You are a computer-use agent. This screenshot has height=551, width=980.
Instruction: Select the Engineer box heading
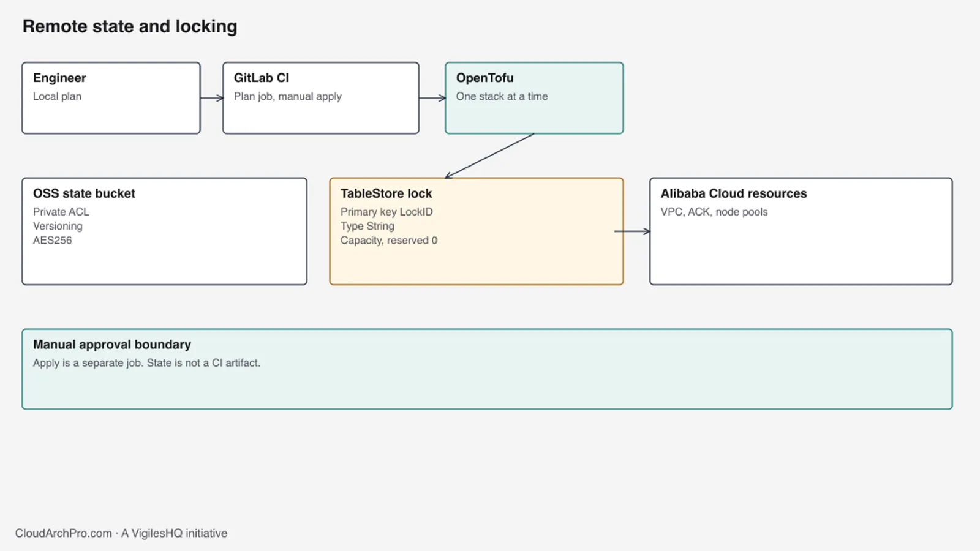[x=59, y=78]
